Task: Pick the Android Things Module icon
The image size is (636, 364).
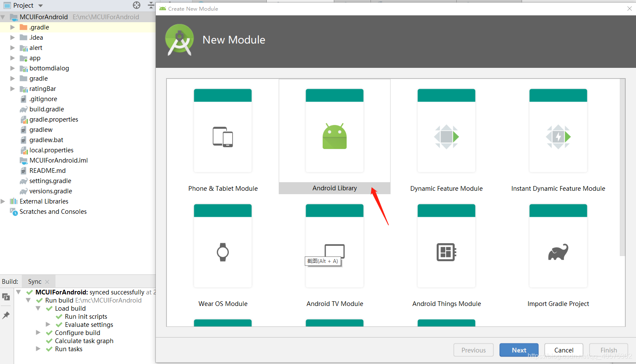Action: [x=446, y=252]
